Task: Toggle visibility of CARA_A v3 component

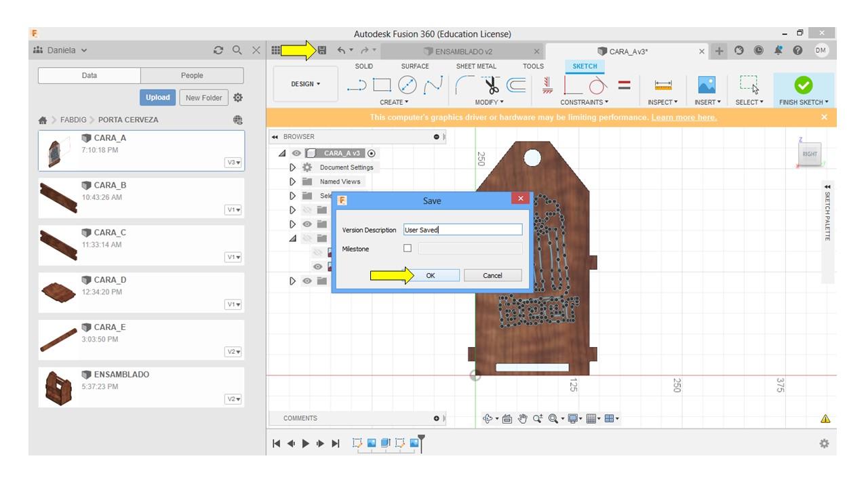Action: click(296, 153)
